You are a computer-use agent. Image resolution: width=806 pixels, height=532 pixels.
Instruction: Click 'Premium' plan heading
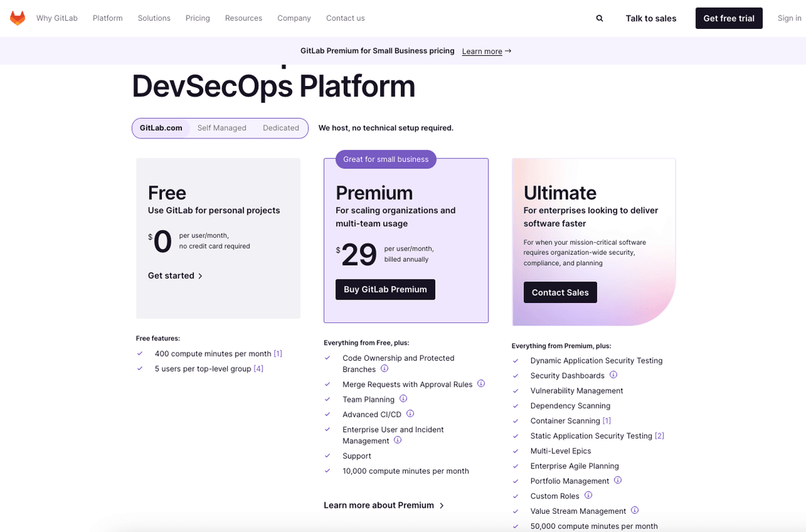(x=374, y=193)
